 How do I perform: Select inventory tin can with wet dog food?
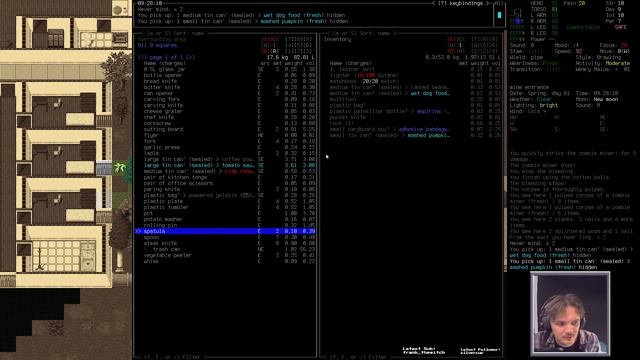coord(416,93)
